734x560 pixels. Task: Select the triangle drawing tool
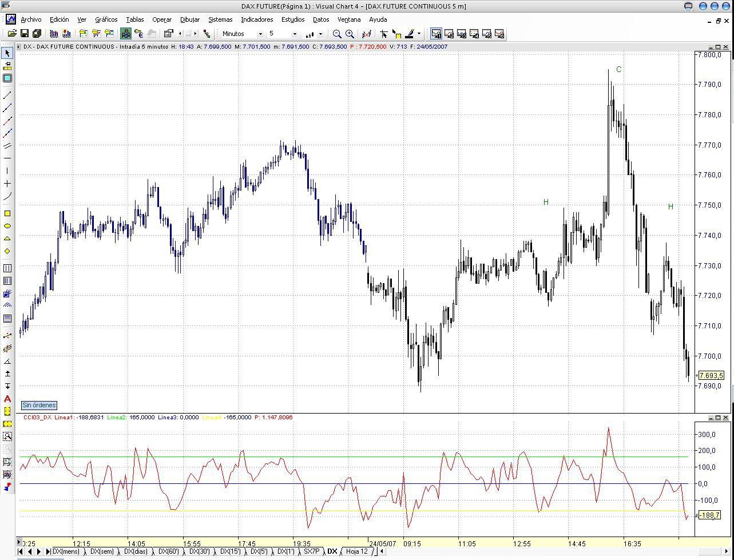coord(7,239)
